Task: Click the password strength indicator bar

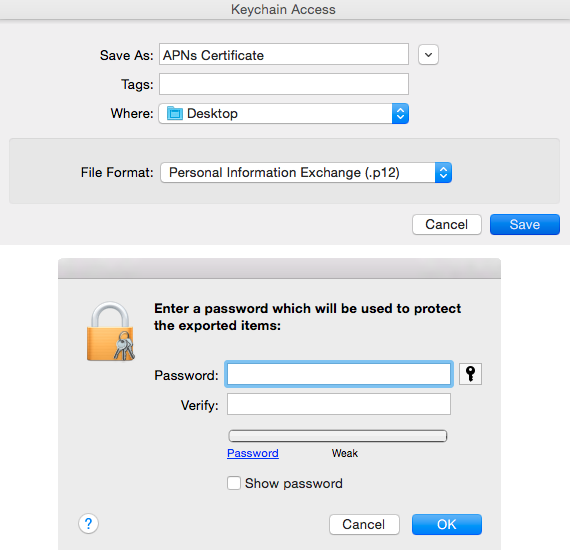Action: [338, 435]
